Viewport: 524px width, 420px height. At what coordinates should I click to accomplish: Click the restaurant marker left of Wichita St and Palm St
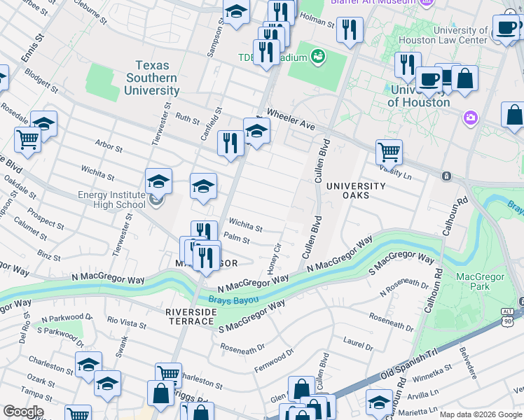coord(204,230)
